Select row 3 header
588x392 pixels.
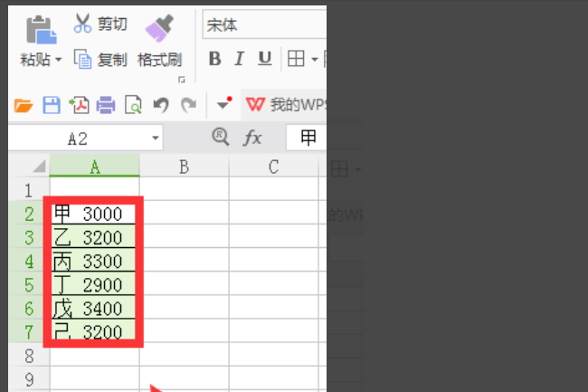29,237
